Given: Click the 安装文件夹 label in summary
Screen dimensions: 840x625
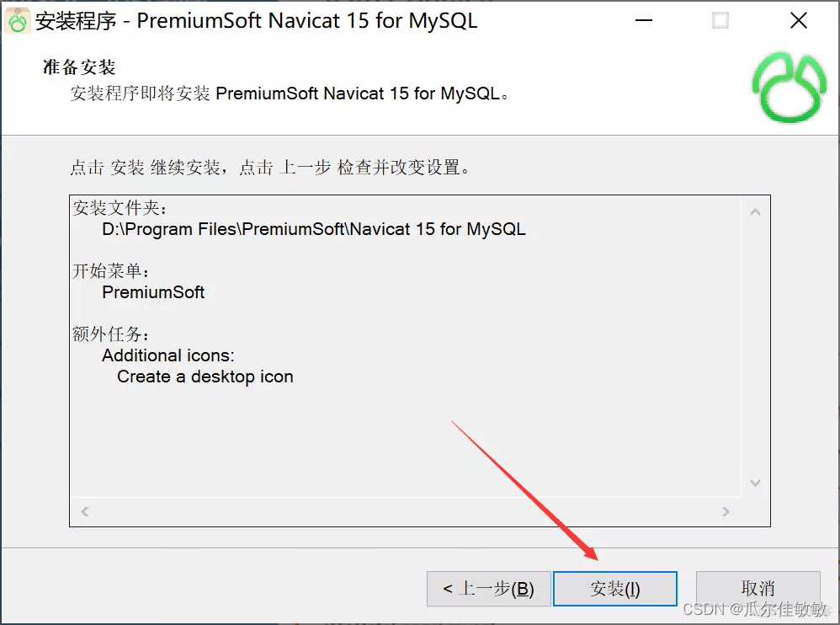Looking at the screenshot, I should coord(120,208).
